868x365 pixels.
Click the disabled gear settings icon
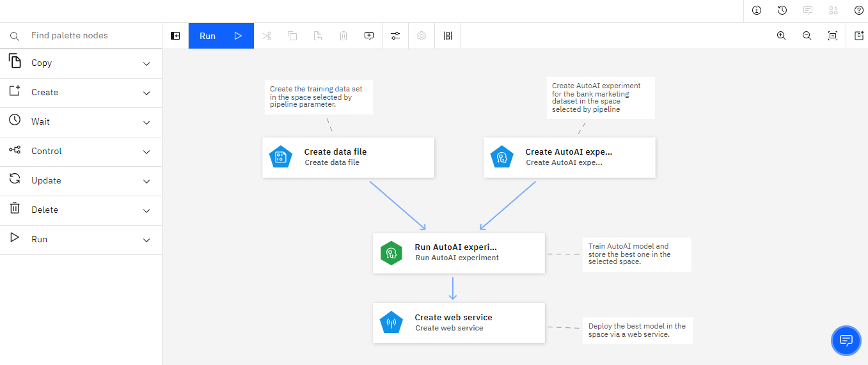422,36
